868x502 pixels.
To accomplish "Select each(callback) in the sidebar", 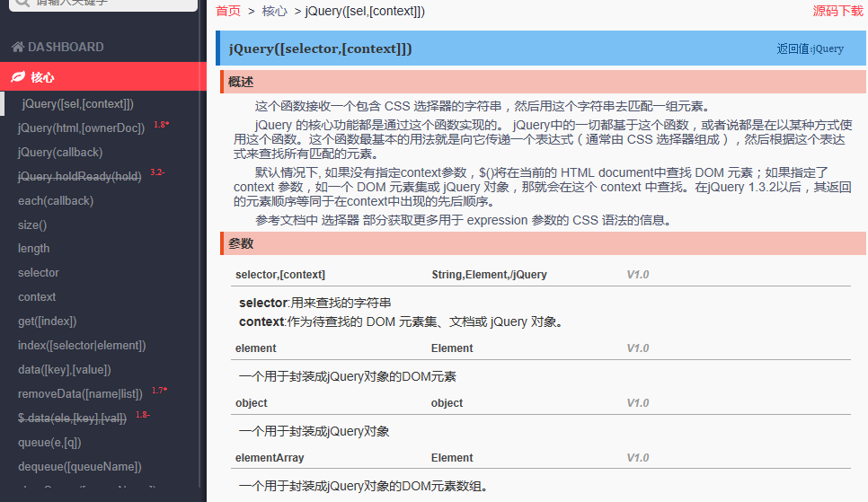I will tap(55, 201).
